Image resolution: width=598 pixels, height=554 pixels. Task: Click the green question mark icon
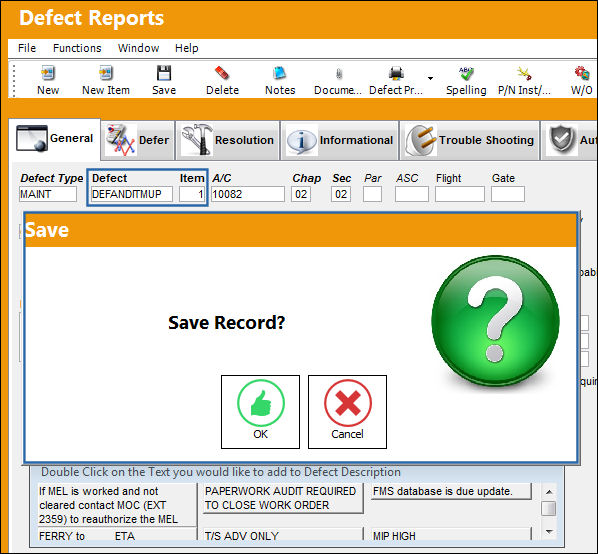tap(495, 321)
